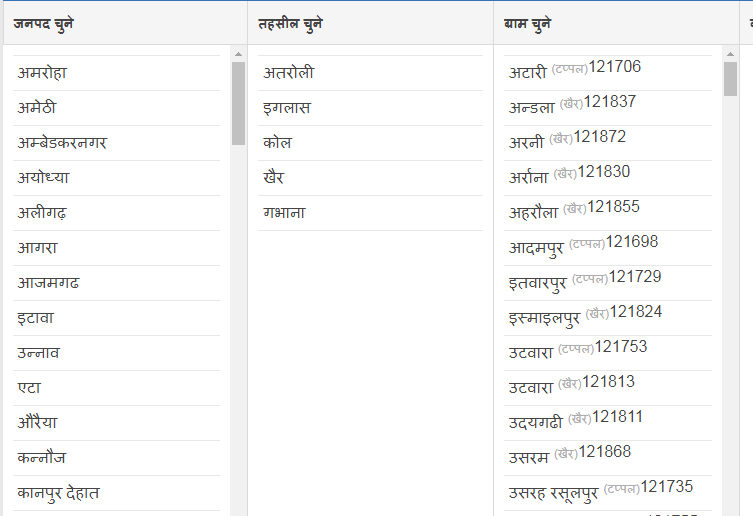Viewport: 753px width, 516px height.
Task: Click the village list scrollbar thumb
Action: [x=731, y=79]
